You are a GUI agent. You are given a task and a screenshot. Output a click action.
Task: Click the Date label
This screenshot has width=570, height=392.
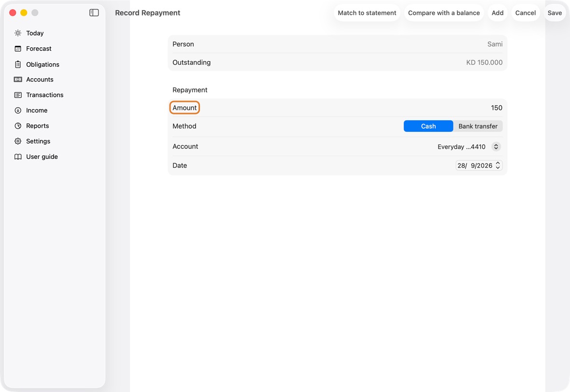(180, 165)
